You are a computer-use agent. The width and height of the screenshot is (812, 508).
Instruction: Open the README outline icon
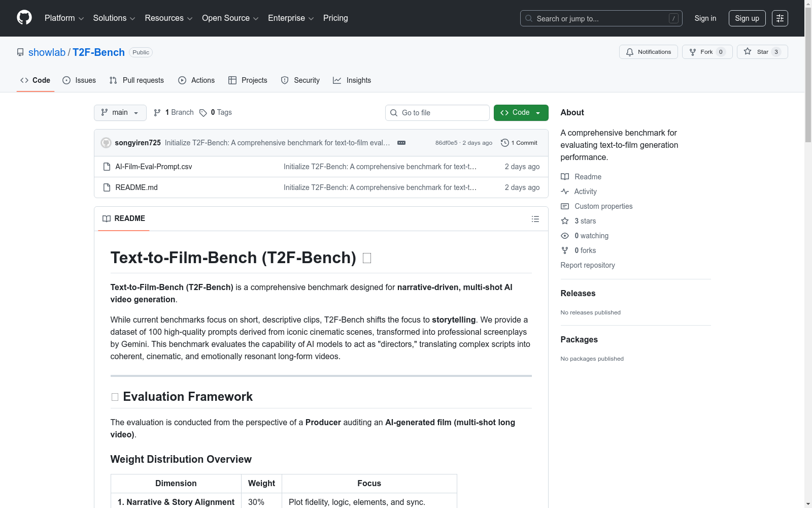535,219
